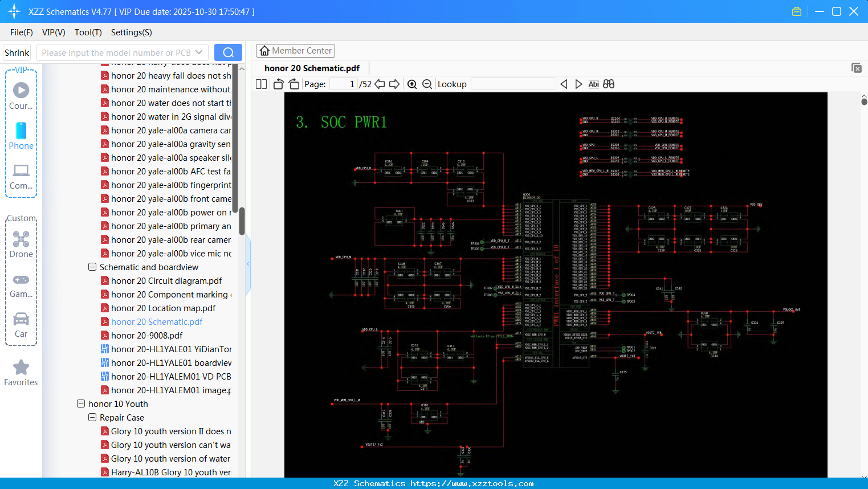Click the page number field
The image size is (868, 489).
coord(344,84)
